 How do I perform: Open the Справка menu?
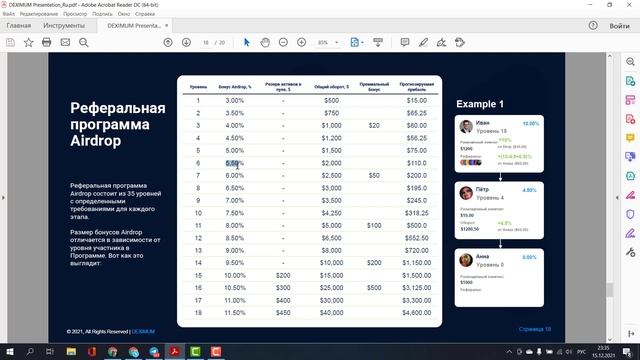tap(144, 14)
